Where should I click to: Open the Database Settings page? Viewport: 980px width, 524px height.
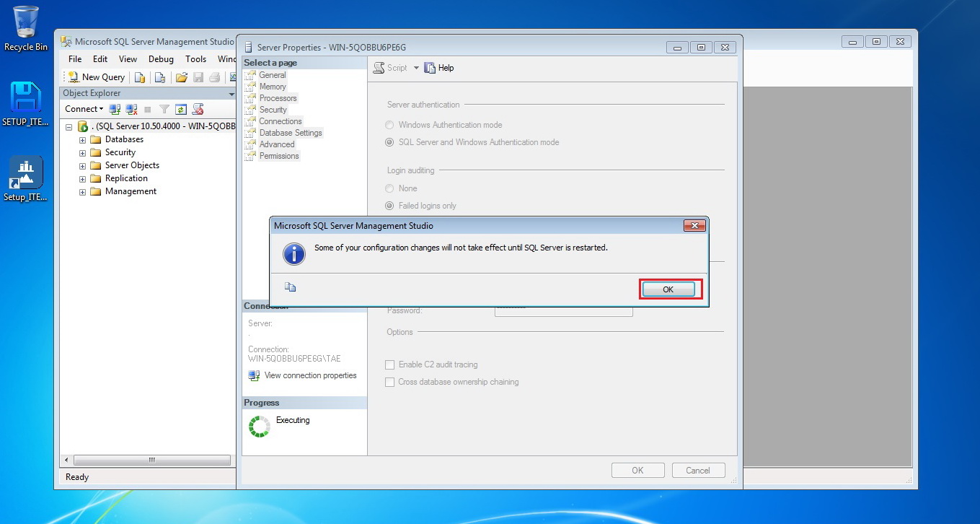pyautogui.click(x=291, y=133)
